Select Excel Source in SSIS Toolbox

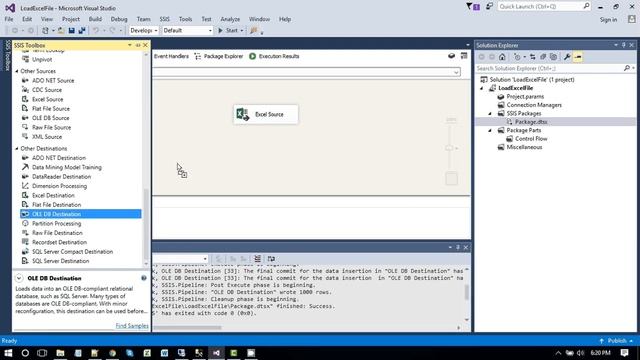pos(47,99)
